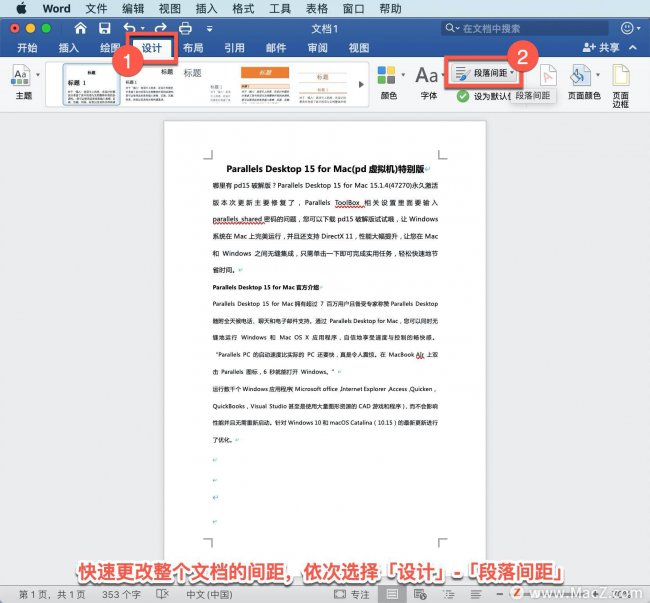
Task: Switch to draft view icon
Action: pyautogui.click(x=475, y=594)
